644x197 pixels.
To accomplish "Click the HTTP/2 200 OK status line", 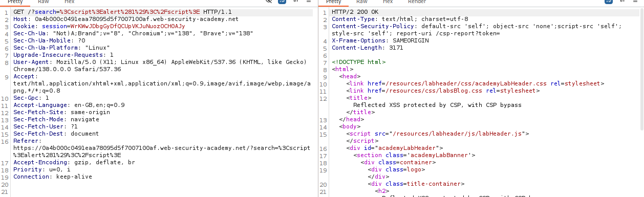I will point(355,12).
